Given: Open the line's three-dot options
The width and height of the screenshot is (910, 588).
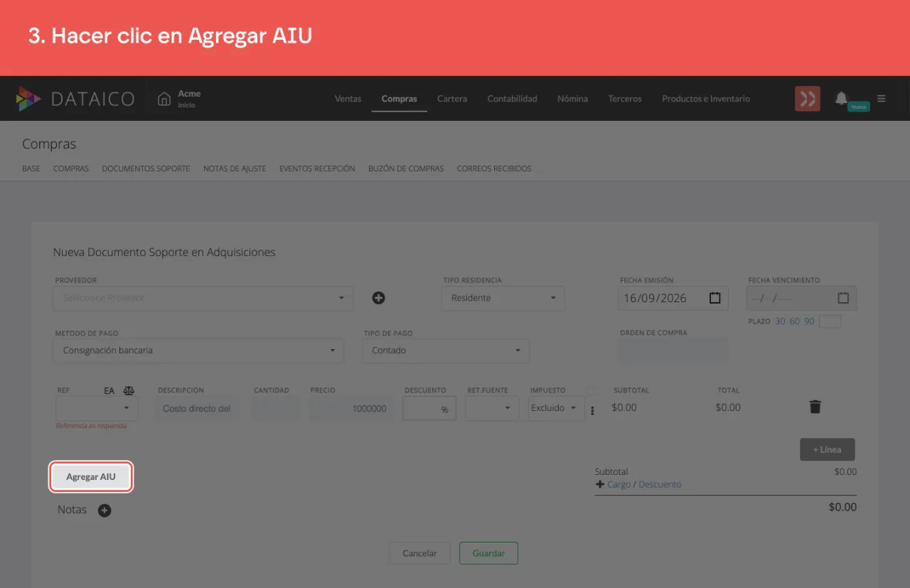Looking at the screenshot, I should pos(592,410).
